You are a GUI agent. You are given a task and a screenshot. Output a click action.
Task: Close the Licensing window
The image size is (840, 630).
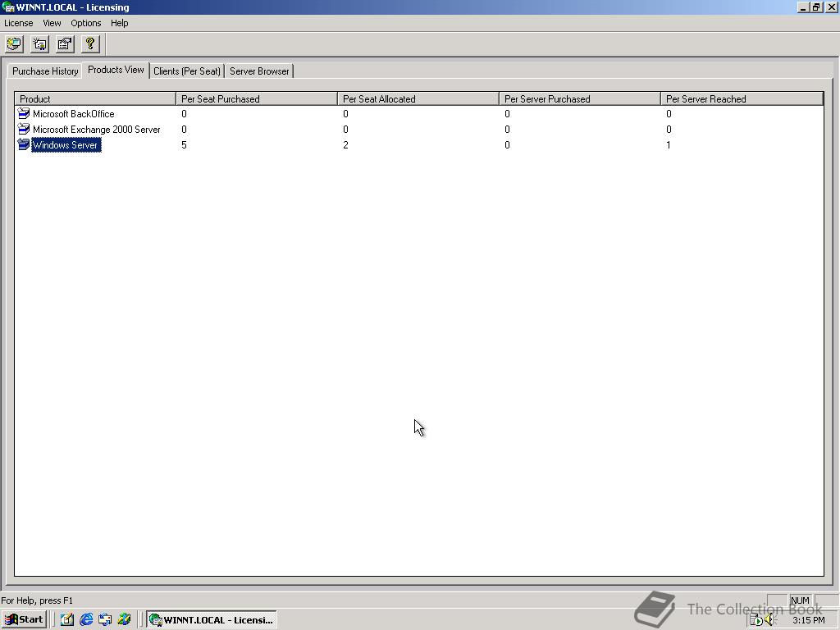pos(831,7)
